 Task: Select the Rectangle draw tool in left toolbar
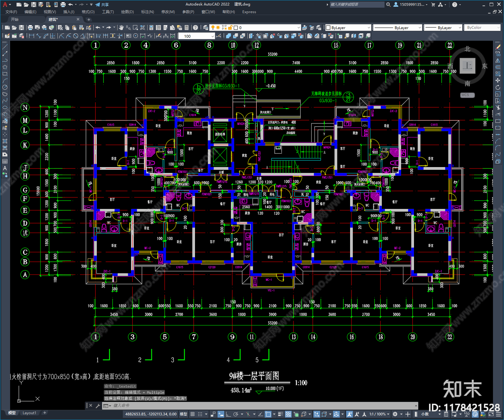tap(5, 74)
